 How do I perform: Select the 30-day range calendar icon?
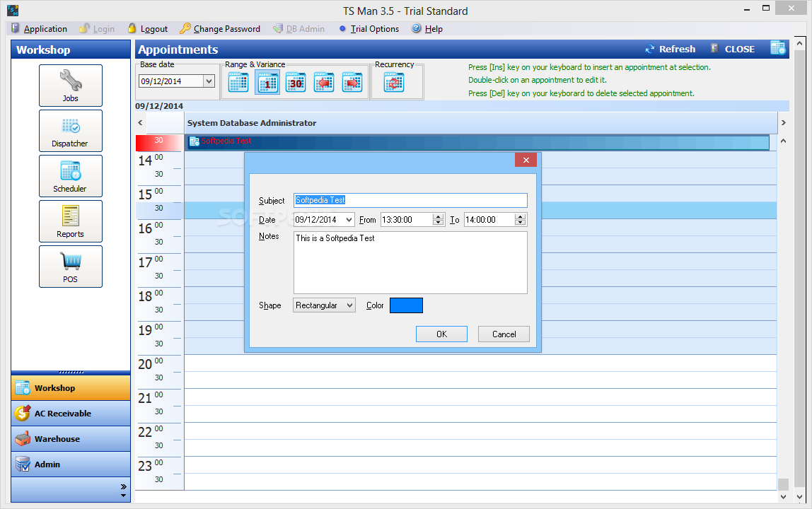(296, 82)
